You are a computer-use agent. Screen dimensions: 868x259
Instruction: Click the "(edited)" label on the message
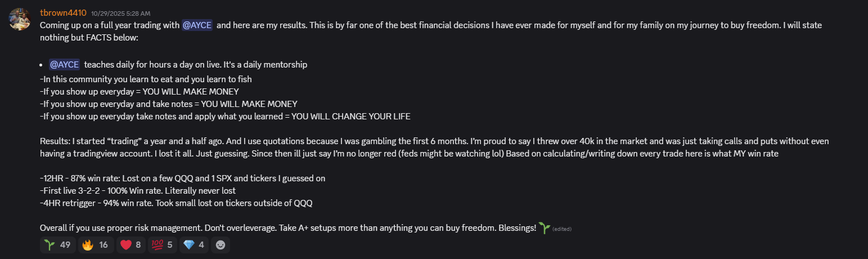(x=561, y=229)
